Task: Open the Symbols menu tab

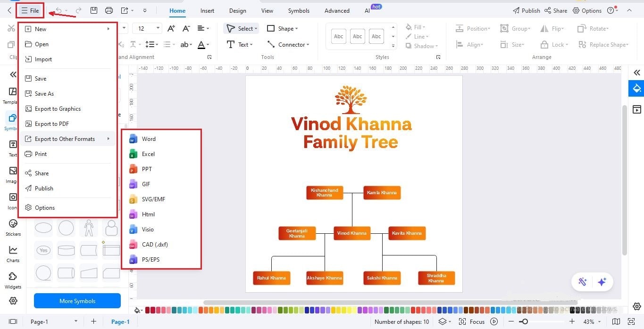Action: point(298,10)
